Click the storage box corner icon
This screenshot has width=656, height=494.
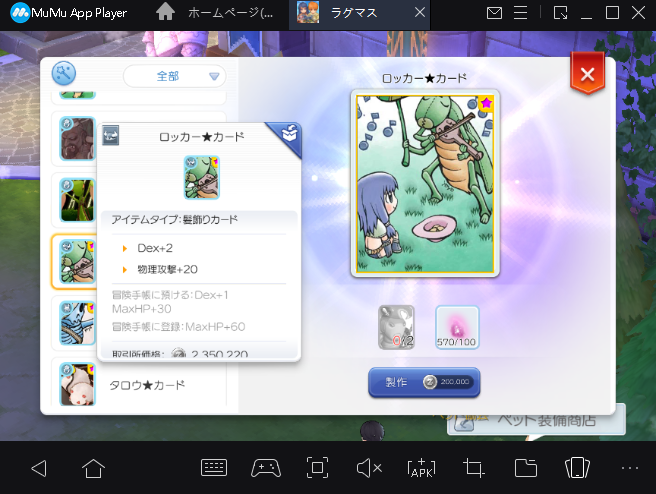point(288,135)
